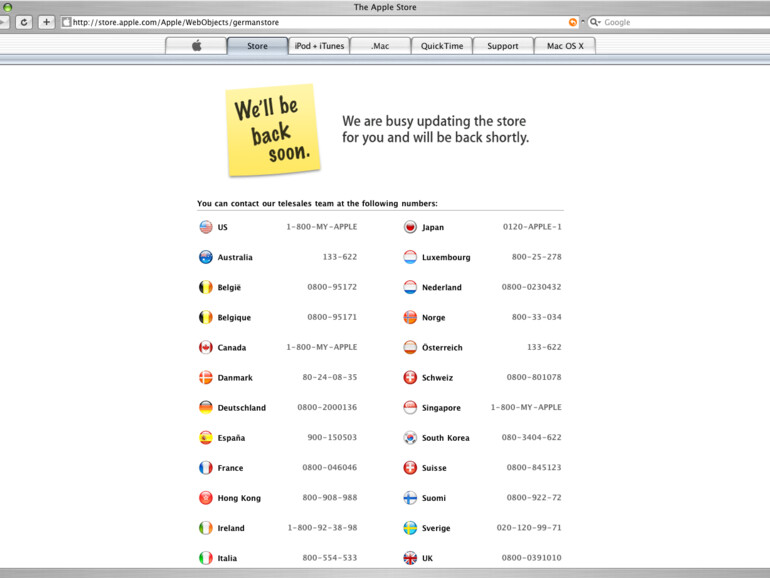Open the Google search magnifier dropdown

tap(595, 22)
